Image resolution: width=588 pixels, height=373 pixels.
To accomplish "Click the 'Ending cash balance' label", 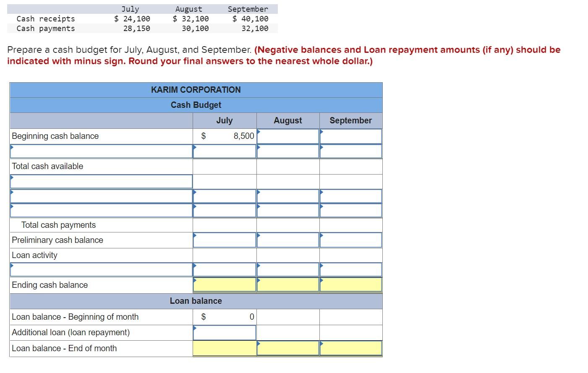I will tap(50, 285).
